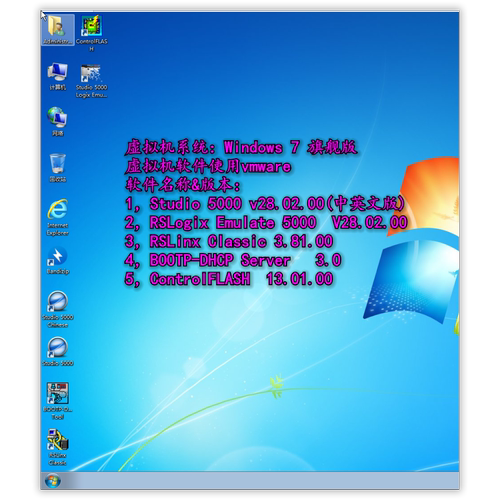Image resolution: width=500 pixels, height=500 pixels.
Task: Select the BOOTP-DHCP Tool shortcut
Action: [58, 401]
